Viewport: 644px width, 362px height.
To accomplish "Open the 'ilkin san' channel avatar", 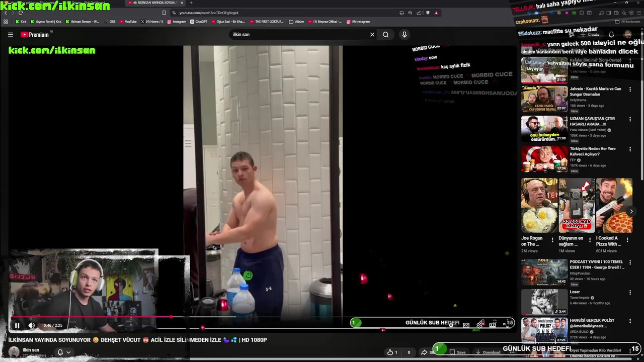I will [14, 352].
